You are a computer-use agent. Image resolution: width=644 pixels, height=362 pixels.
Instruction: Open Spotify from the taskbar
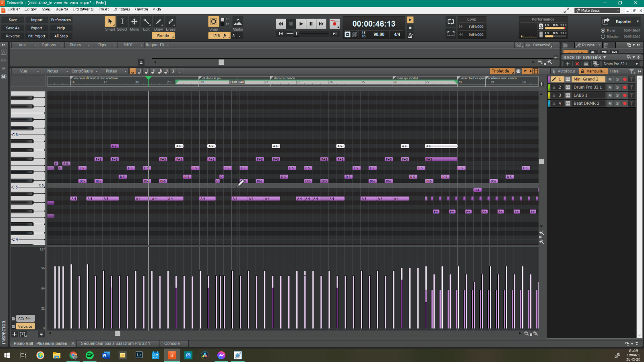click(x=90, y=355)
